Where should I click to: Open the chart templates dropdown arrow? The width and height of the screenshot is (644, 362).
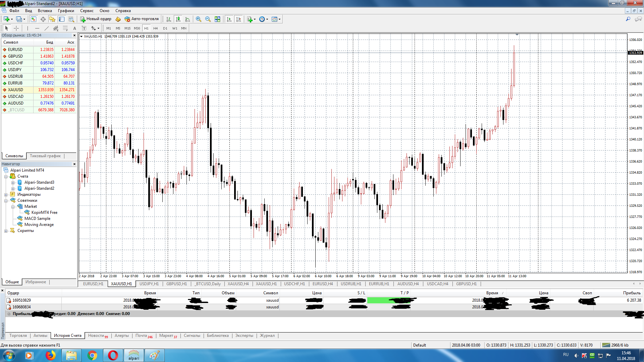tap(279, 19)
